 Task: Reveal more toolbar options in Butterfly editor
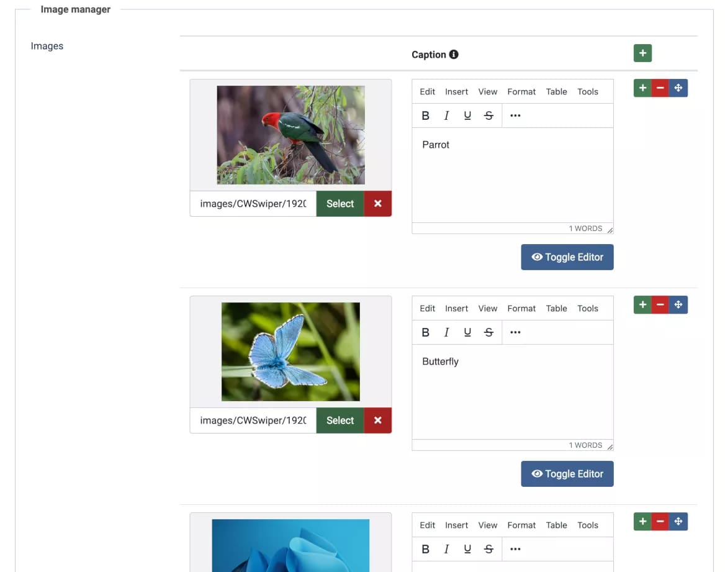pos(515,332)
